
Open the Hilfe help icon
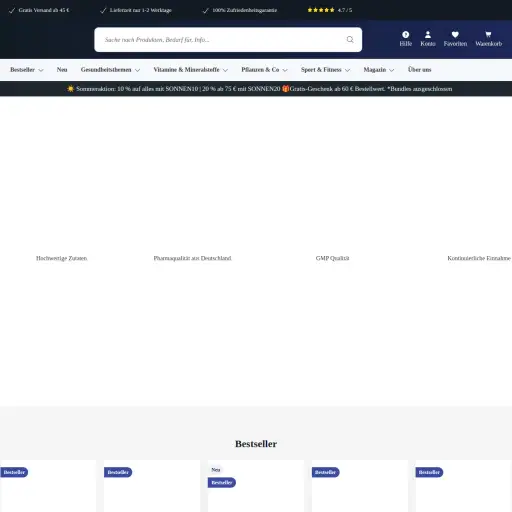pyautogui.click(x=406, y=35)
